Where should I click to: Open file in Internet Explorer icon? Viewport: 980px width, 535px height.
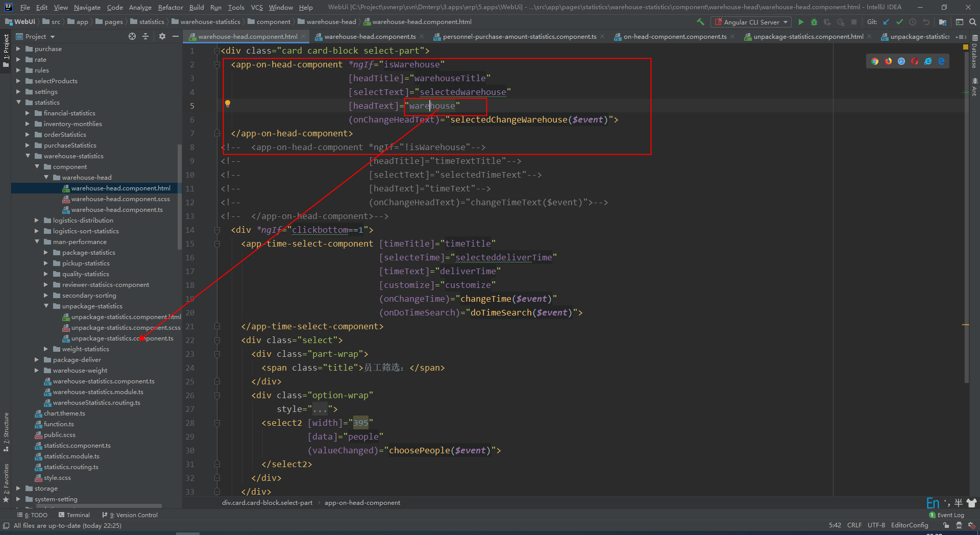pyautogui.click(x=928, y=61)
